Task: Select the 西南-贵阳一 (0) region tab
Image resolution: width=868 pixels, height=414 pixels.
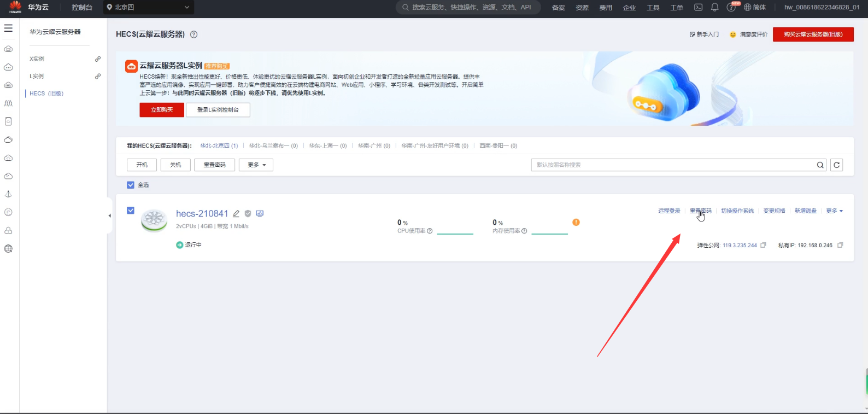Action: click(498, 146)
